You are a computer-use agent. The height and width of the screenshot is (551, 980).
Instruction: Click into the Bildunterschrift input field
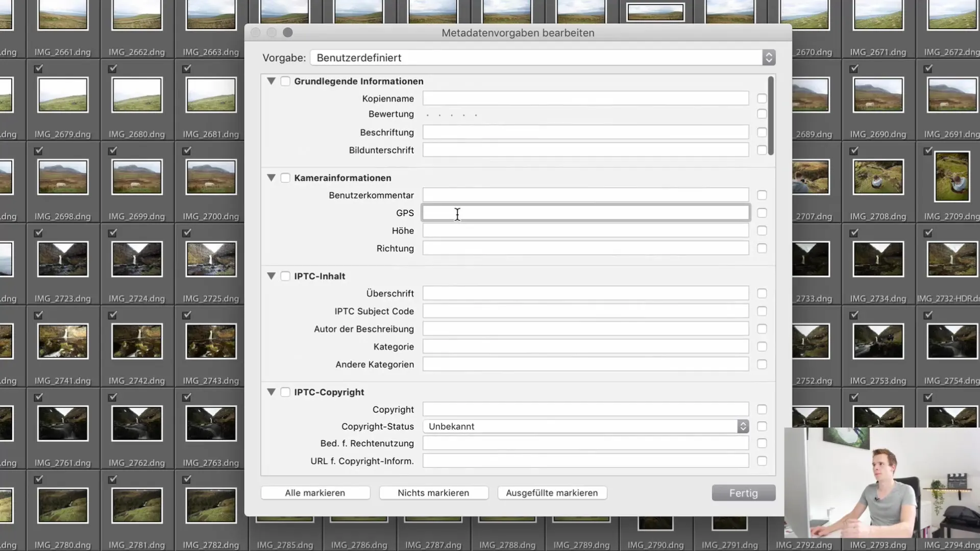click(x=585, y=150)
